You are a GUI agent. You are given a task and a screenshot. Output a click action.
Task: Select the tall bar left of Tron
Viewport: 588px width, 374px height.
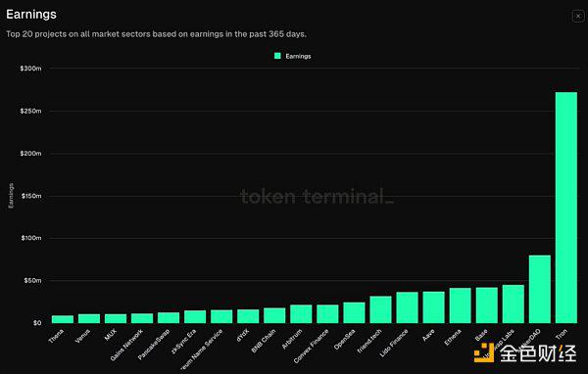pos(540,289)
